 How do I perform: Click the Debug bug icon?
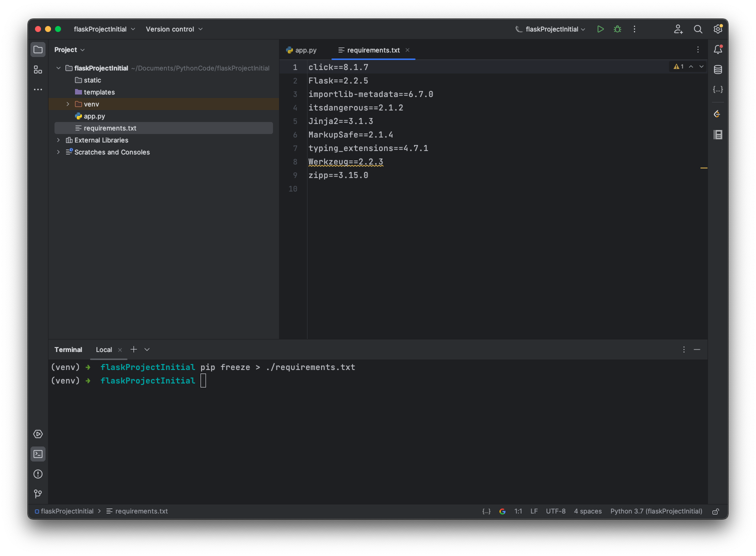617,29
